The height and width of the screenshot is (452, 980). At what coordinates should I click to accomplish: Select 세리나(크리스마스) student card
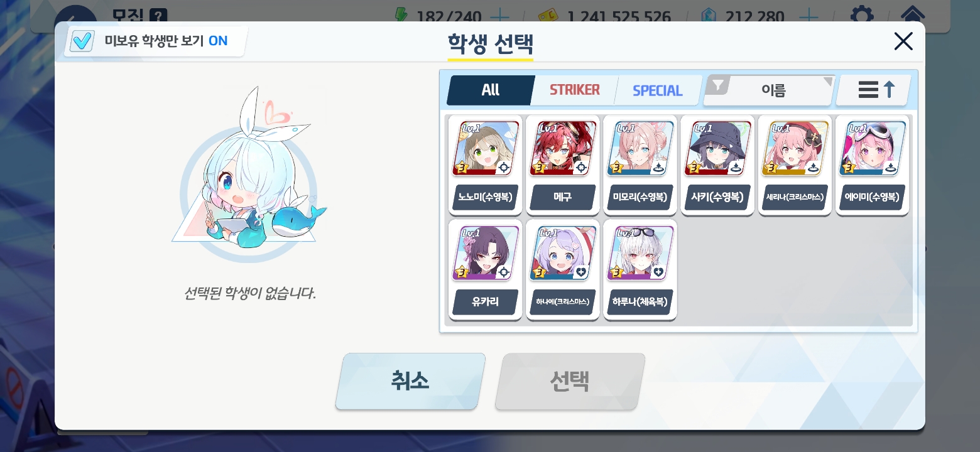tap(795, 165)
